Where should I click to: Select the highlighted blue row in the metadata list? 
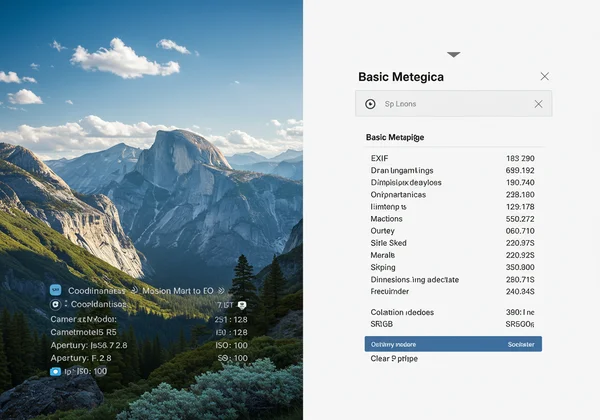coord(453,344)
